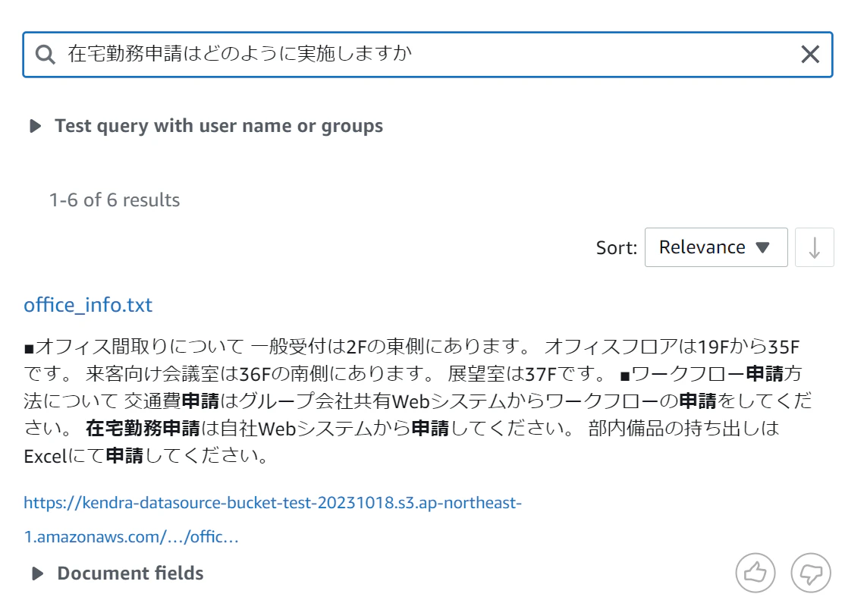This screenshot has width=867, height=616.
Task: Click the 'Test query with user name or groups' label
Action: [219, 126]
